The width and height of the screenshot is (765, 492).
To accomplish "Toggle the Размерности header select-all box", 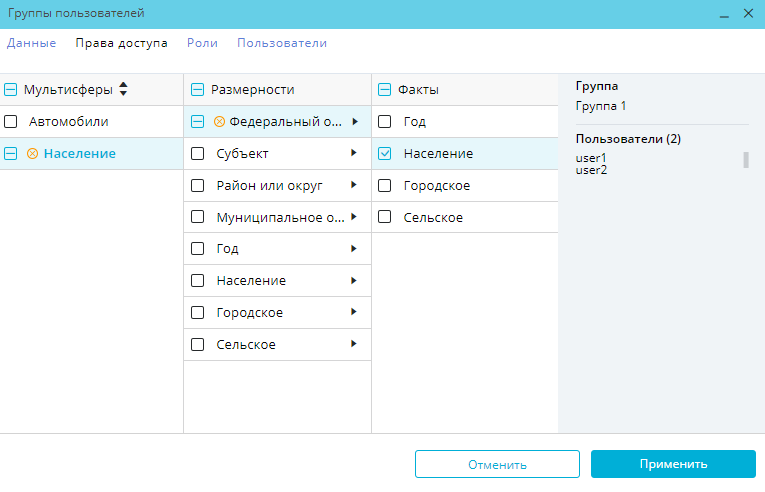I will [197, 89].
